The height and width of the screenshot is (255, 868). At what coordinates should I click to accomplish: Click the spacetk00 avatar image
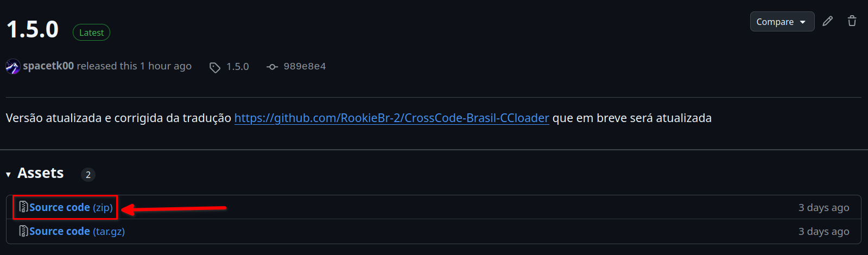[13, 67]
